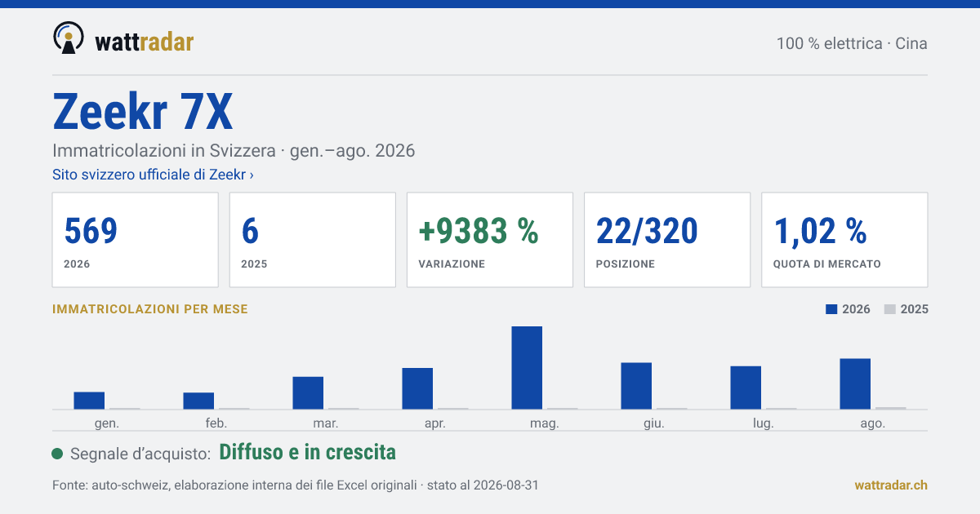This screenshot has width=980, height=514.
Task: Click the 'Diffuso e in crescita' signal text
Action: click(308, 452)
